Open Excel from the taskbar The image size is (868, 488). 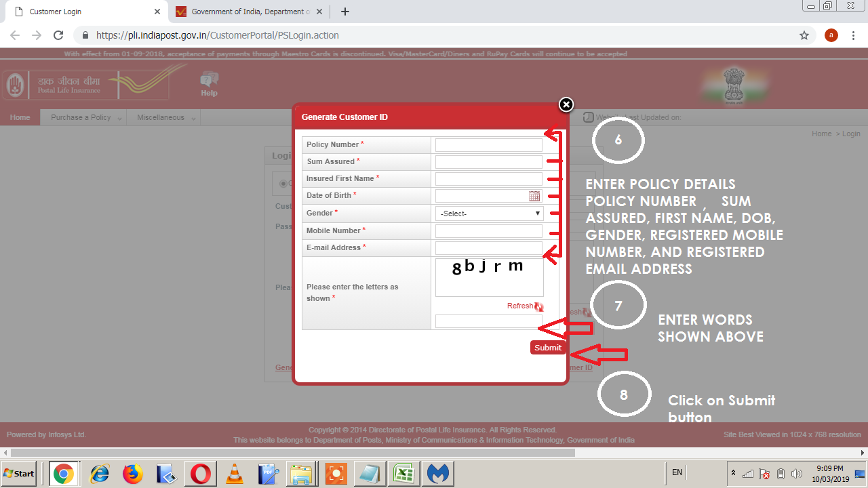(x=403, y=473)
